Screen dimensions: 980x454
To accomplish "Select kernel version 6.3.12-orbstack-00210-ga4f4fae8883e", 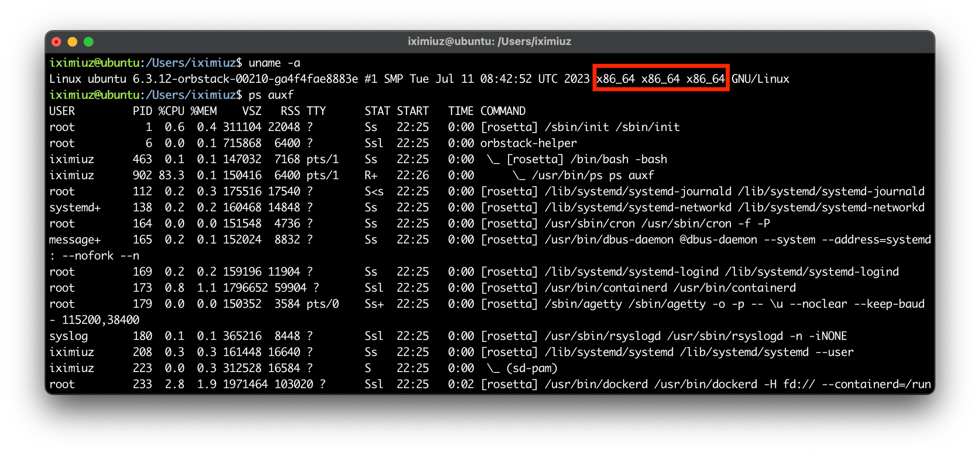I will pyautogui.click(x=245, y=79).
